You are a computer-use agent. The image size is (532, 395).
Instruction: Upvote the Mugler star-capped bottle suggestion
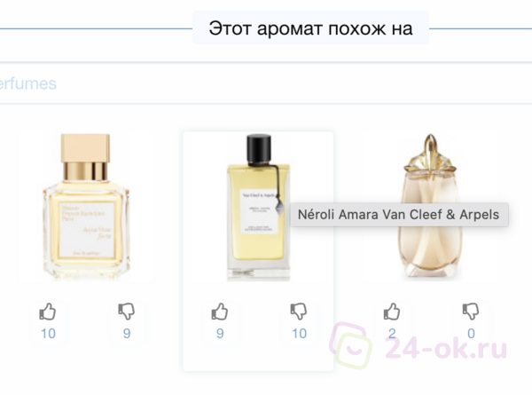click(x=392, y=312)
